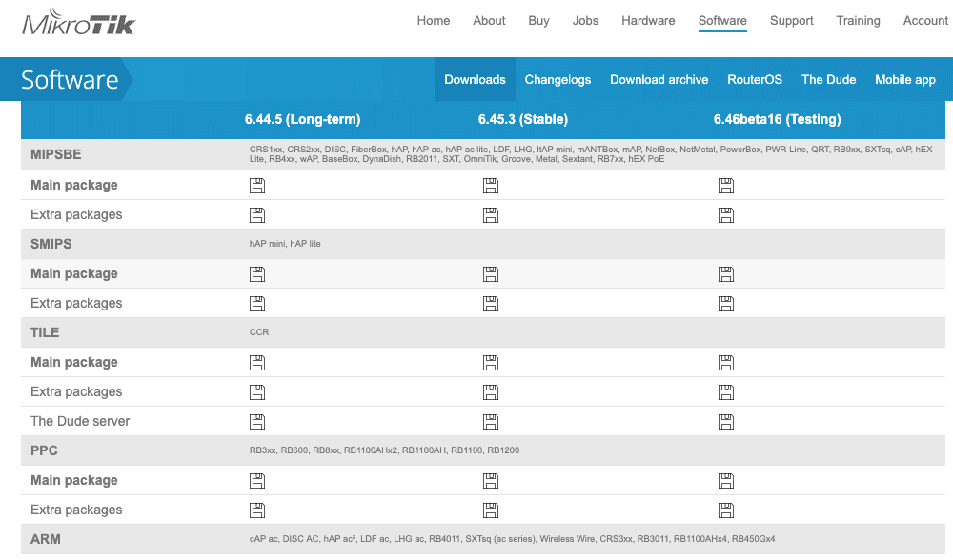This screenshot has width=953, height=560.
Task: Download PPC Main package Stable
Action: [491, 481]
